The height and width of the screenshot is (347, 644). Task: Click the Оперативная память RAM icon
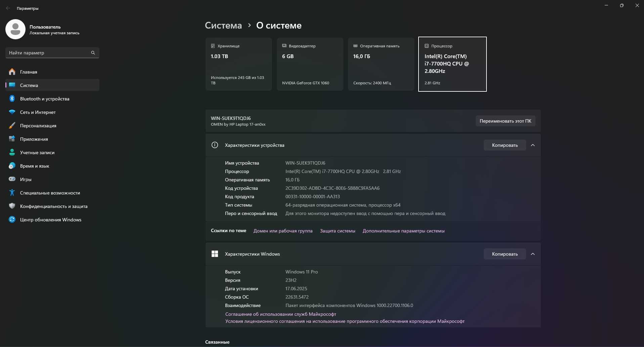tap(355, 46)
